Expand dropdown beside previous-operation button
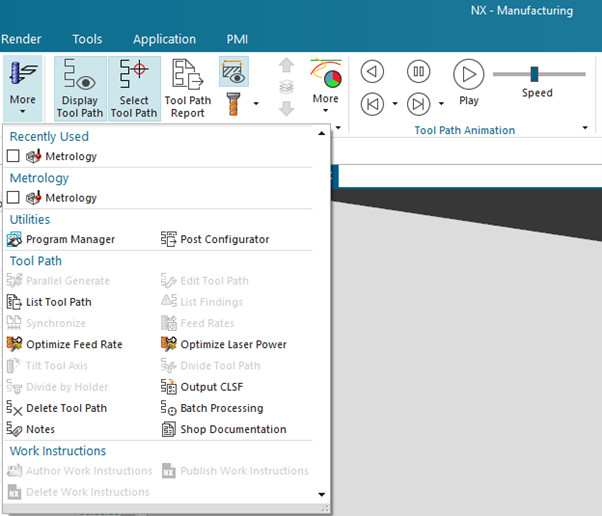 pos(395,104)
